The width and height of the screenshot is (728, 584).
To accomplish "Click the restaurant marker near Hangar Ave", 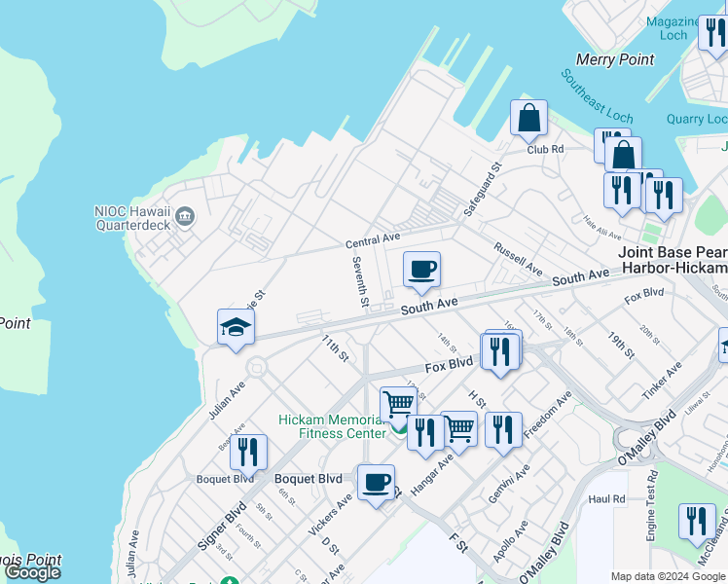I will pyautogui.click(x=425, y=435).
